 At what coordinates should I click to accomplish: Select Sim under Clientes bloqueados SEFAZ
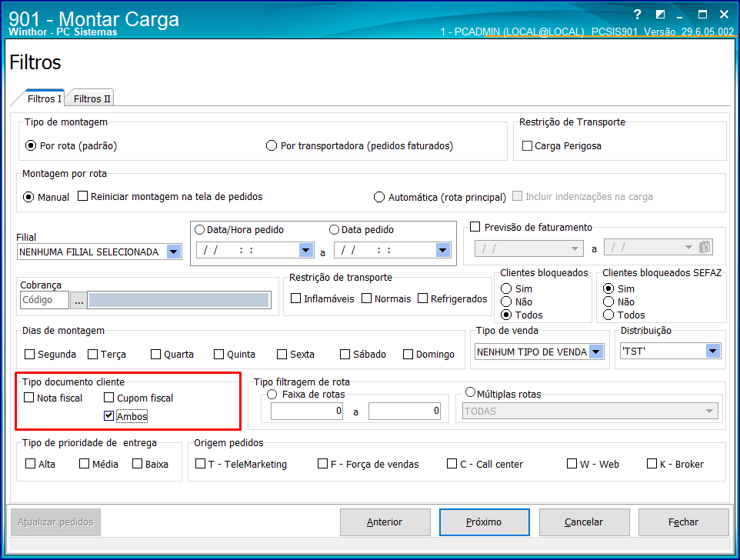(x=608, y=288)
